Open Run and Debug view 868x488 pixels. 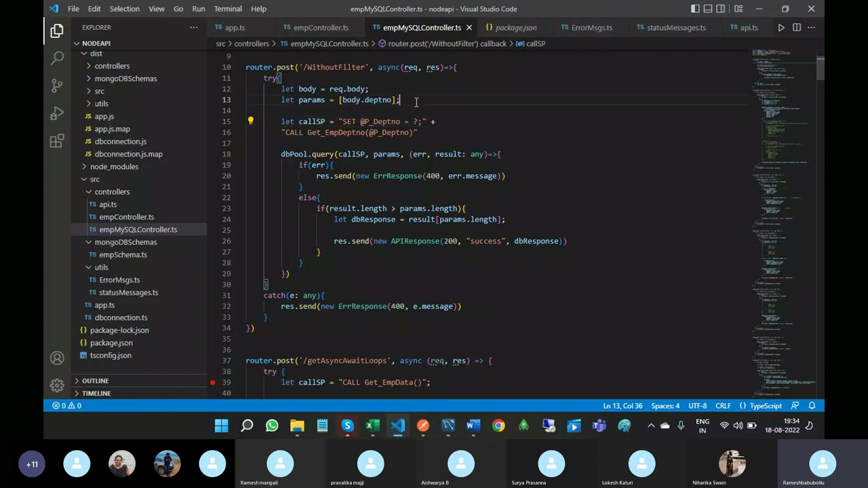click(57, 113)
